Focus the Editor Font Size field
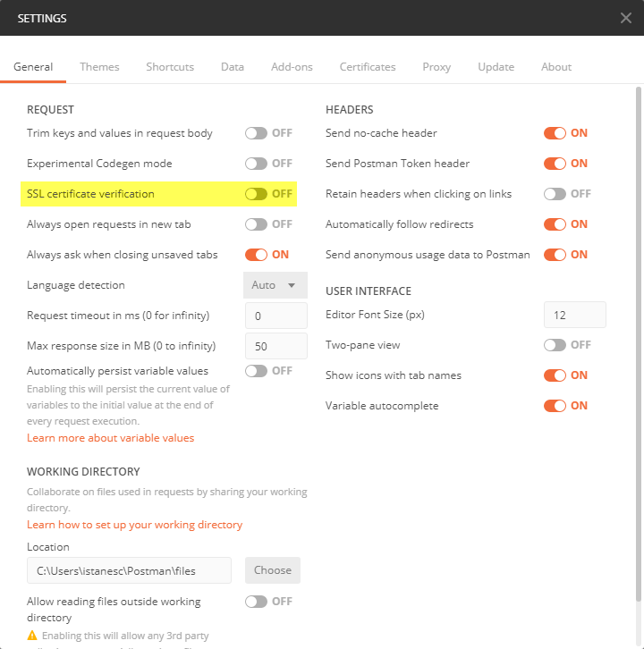The width and height of the screenshot is (644, 649). coord(574,315)
